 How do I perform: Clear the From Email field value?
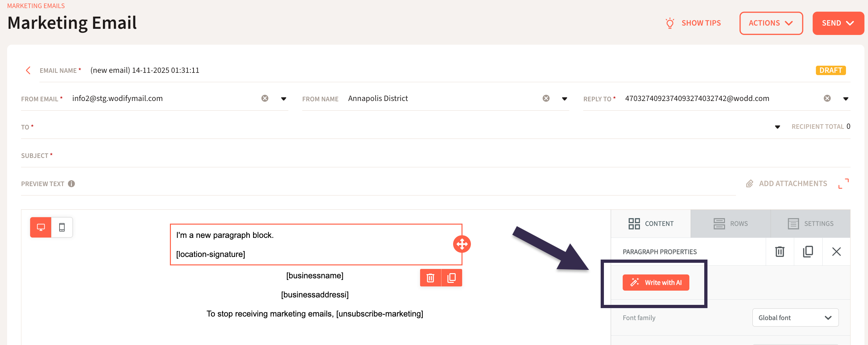265,98
